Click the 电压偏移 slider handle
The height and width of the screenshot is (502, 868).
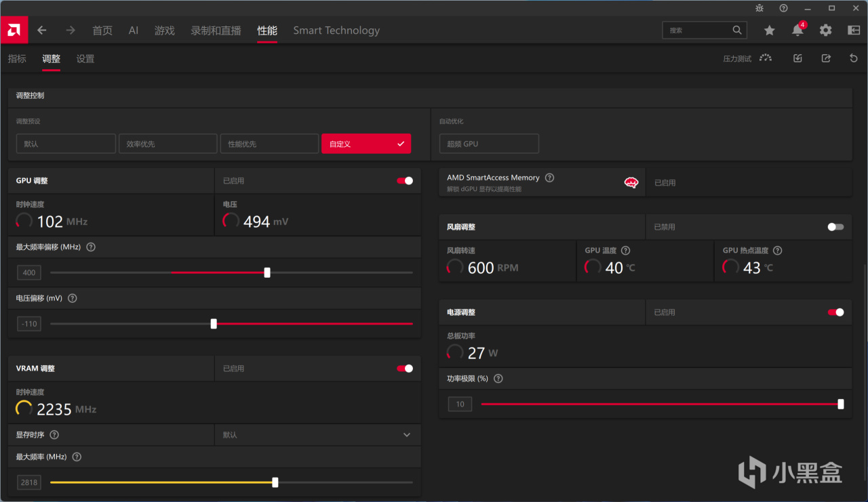(x=214, y=324)
